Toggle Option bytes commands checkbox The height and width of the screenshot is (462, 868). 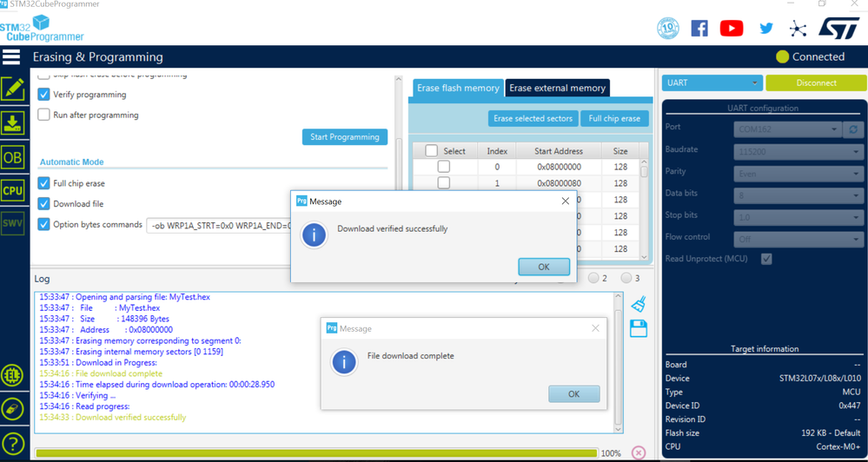pos(43,224)
